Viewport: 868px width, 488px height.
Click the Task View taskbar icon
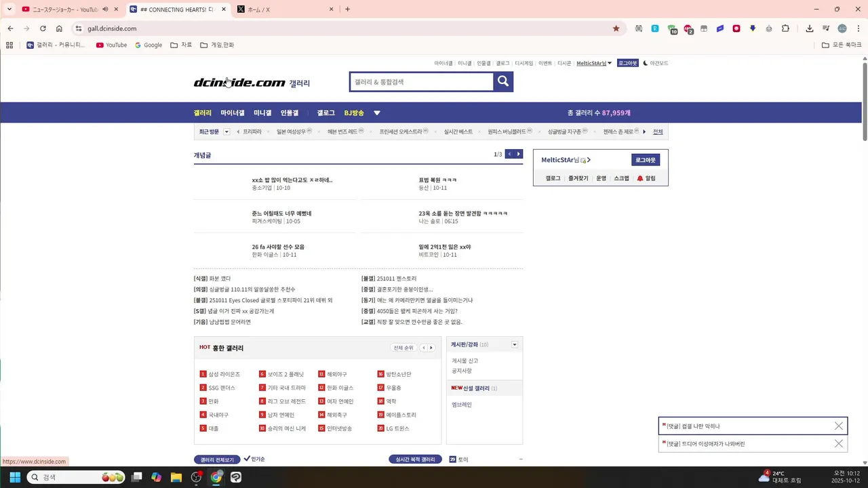[x=136, y=477]
